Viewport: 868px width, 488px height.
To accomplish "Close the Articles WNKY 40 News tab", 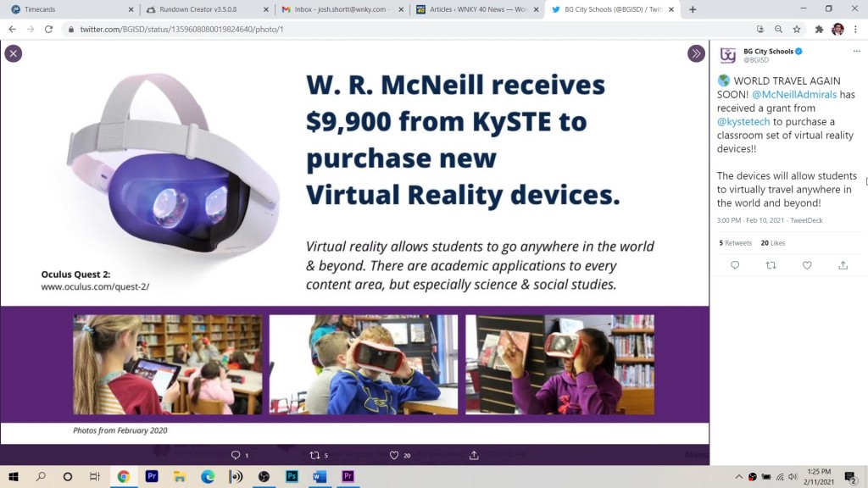I will pos(536,9).
